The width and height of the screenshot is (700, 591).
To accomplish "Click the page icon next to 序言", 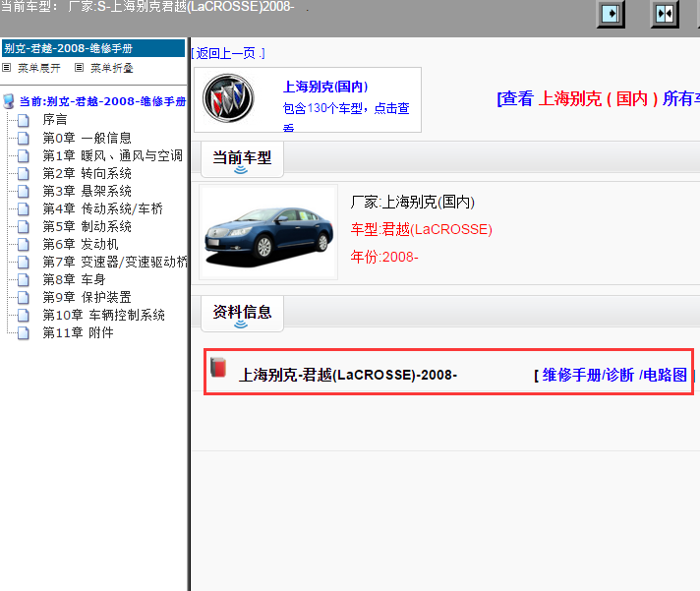I will point(24,120).
